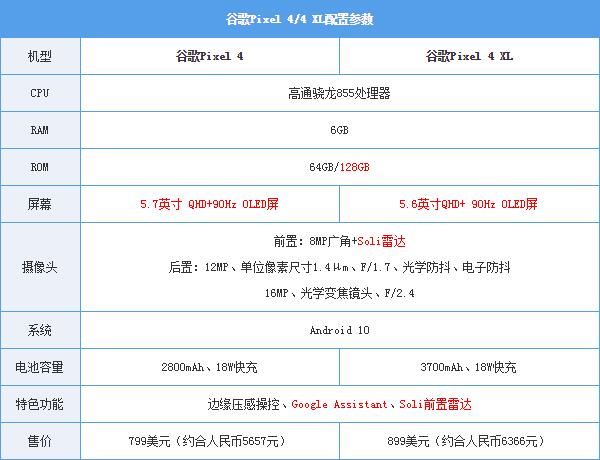This screenshot has height=460, width=600.
Task: Click the '2800mAh、18W快充' cell
Action: click(209, 367)
